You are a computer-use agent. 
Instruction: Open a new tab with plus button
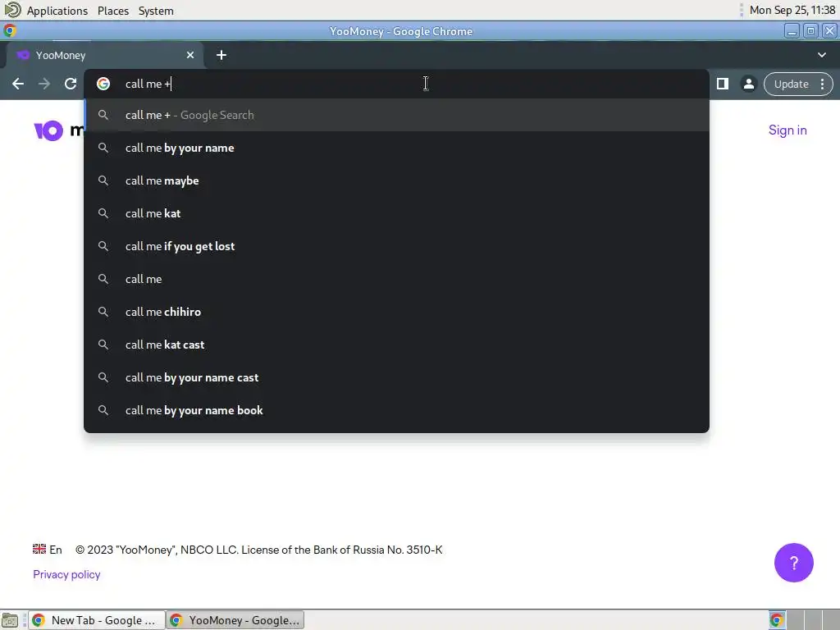(x=221, y=55)
